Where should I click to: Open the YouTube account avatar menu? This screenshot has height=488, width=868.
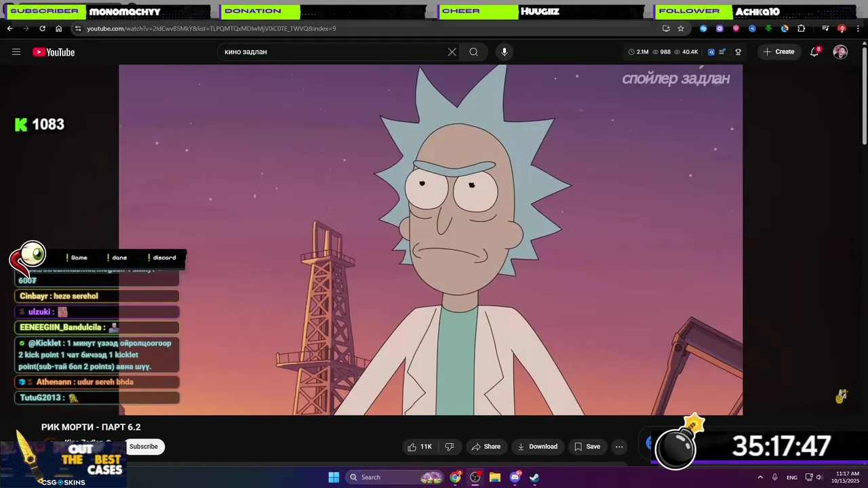[x=840, y=52]
